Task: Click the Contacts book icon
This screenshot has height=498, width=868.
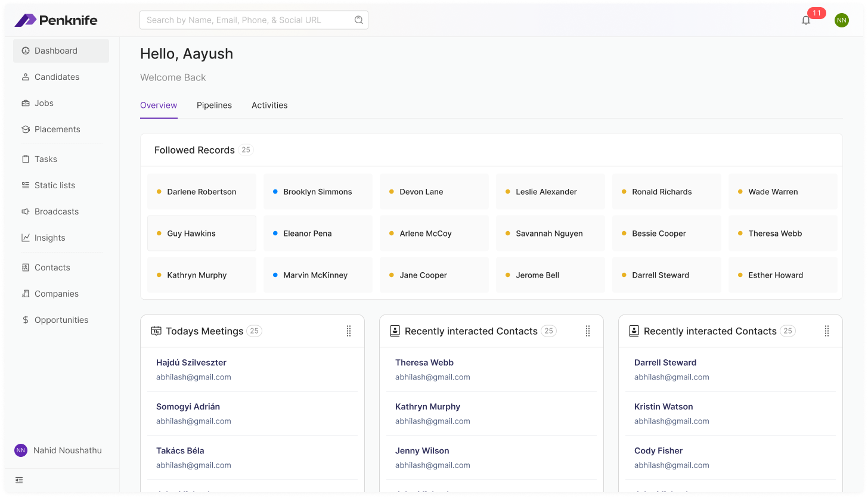Action: tap(26, 267)
